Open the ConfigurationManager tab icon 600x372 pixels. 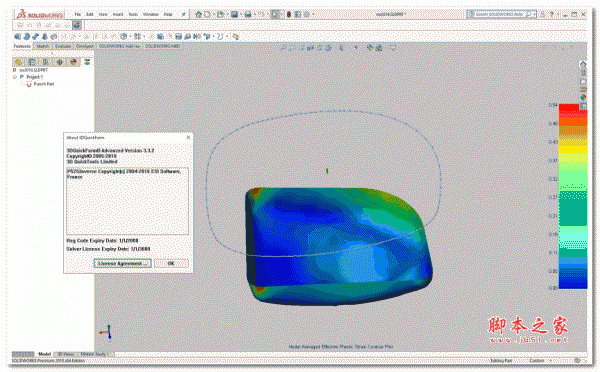[x=46, y=62]
